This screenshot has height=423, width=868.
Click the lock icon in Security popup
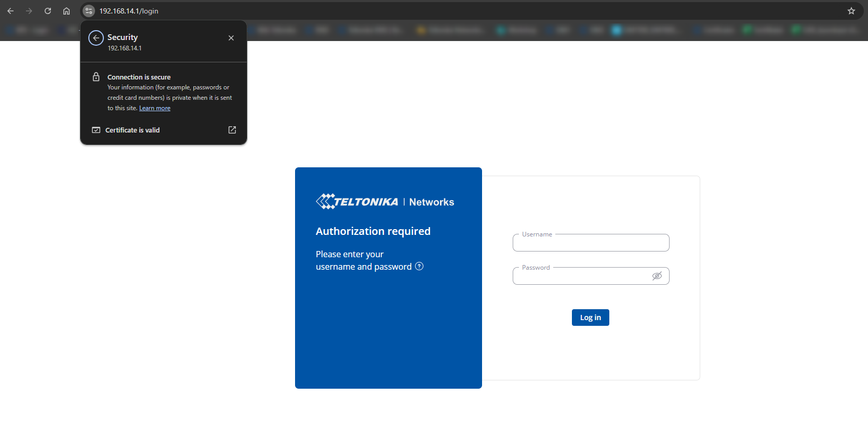click(96, 77)
